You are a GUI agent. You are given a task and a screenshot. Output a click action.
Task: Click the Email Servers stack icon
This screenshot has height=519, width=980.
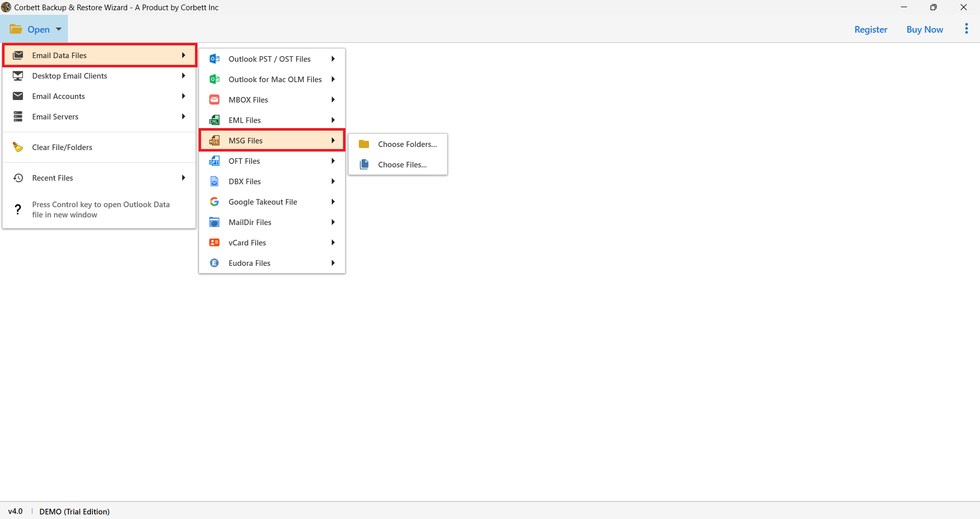coord(18,116)
